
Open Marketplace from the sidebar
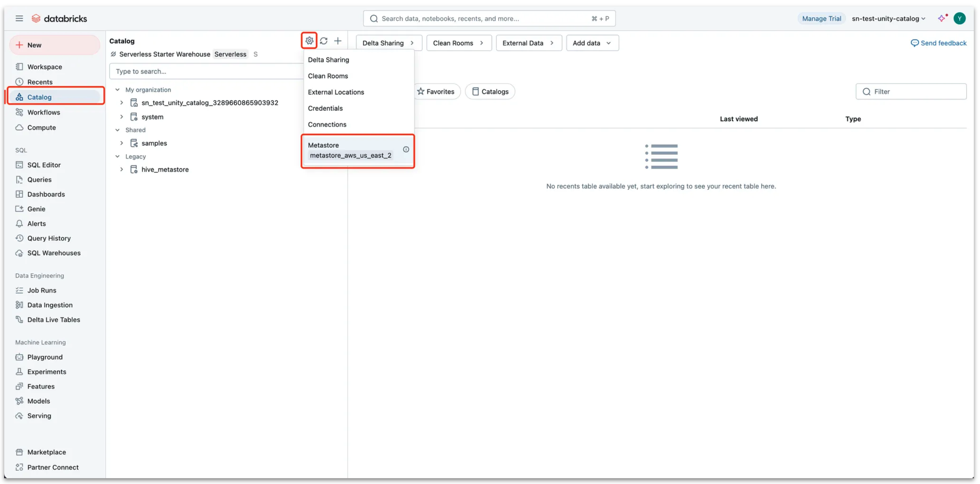coord(46,452)
